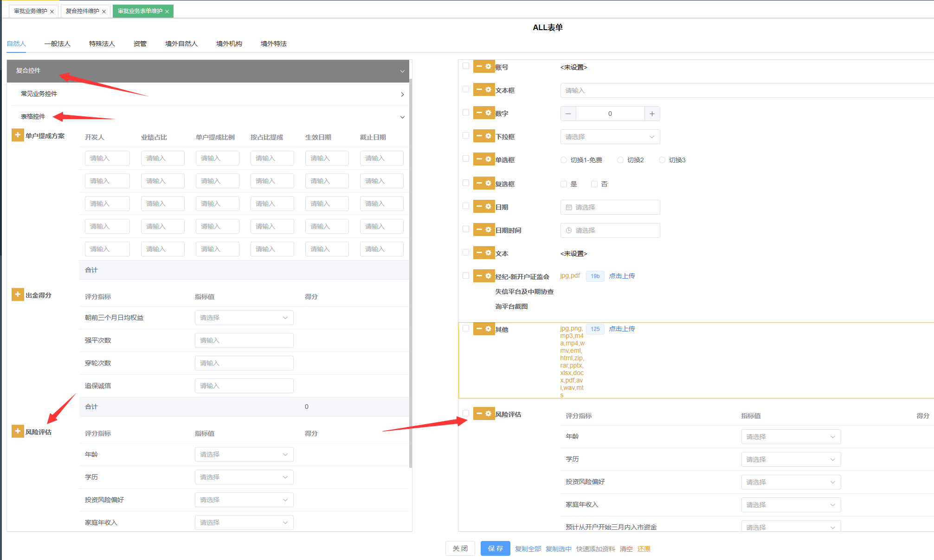934x560 pixels.
Task: Remove the 账号 row using minus icon
Action: pyautogui.click(x=479, y=67)
